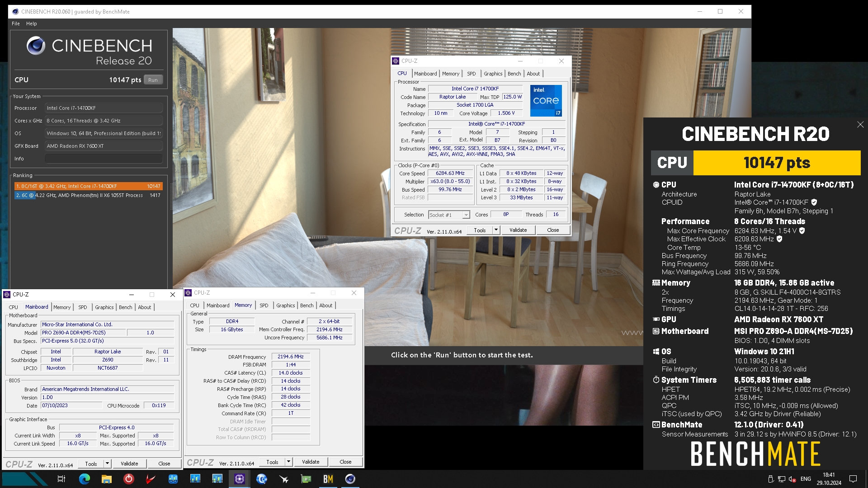
Task: Click the yellow 10147 pts score banner
Action: click(x=777, y=163)
